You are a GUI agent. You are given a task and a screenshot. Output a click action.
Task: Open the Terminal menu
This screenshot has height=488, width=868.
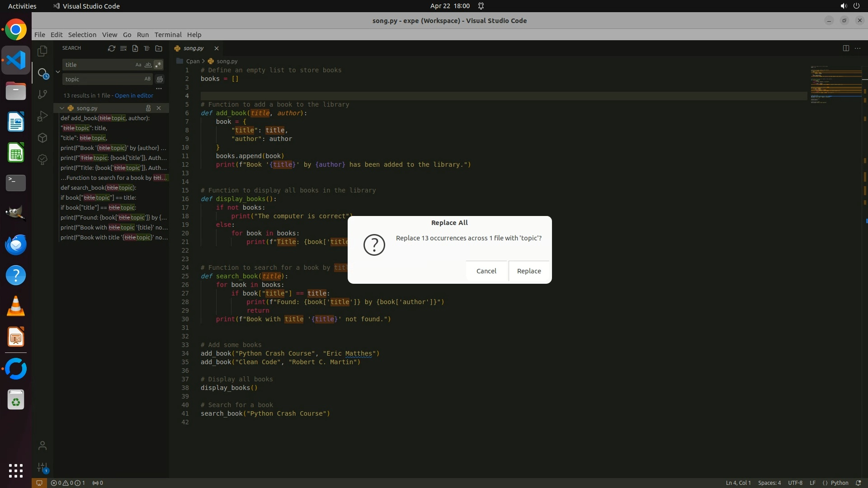(168, 35)
